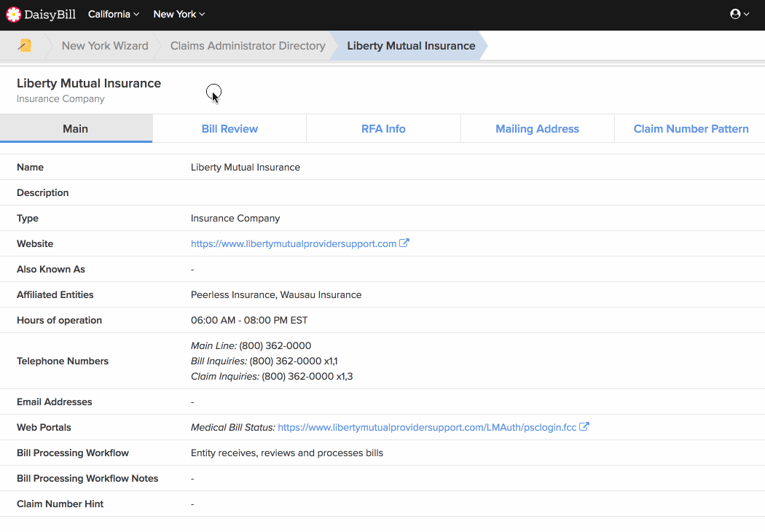765x532 pixels.
Task: Go to Claims Administrator Directory breadcrumb
Action: (248, 45)
